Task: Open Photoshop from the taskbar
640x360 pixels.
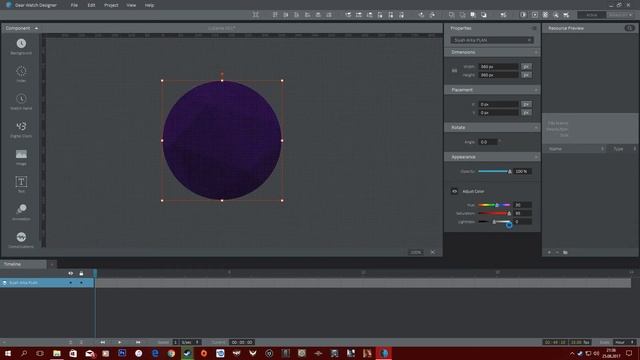Action: click(122, 353)
